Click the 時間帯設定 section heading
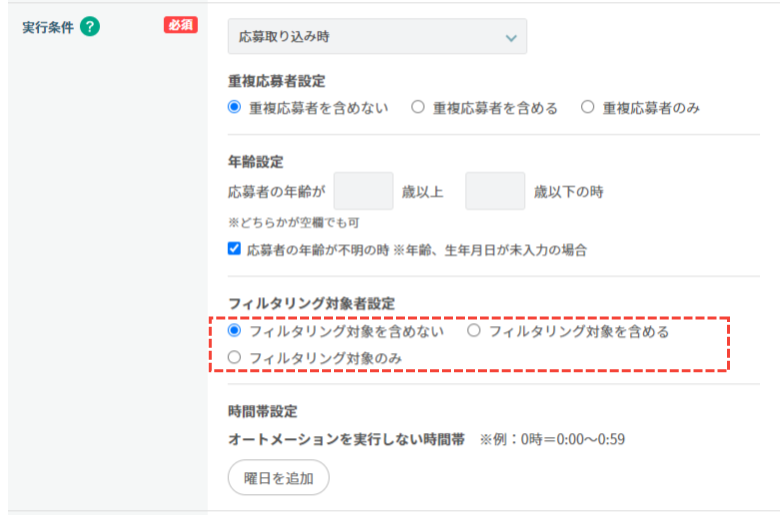The width and height of the screenshot is (782, 516). (x=263, y=411)
